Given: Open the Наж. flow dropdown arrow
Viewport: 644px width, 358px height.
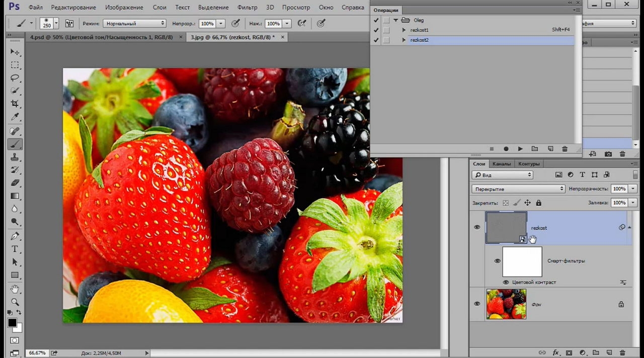Looking at the screenshot, I should pos(287,24).
